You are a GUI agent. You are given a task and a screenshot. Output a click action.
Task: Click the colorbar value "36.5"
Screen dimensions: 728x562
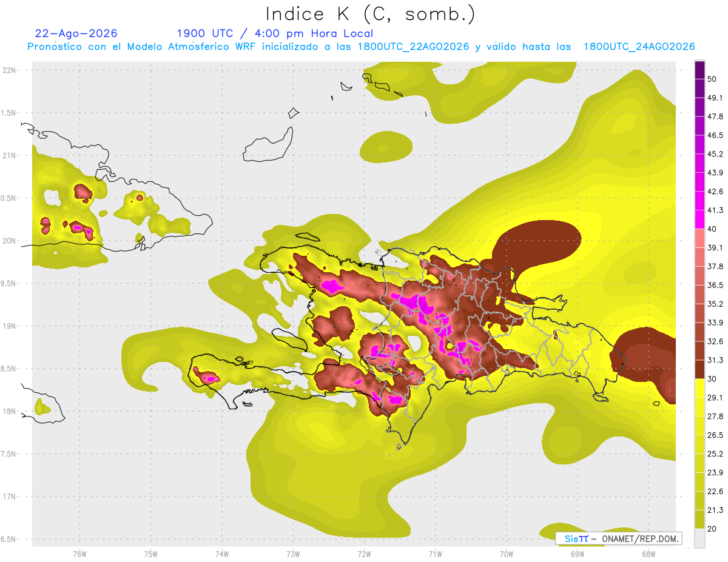tap(715, 285)
